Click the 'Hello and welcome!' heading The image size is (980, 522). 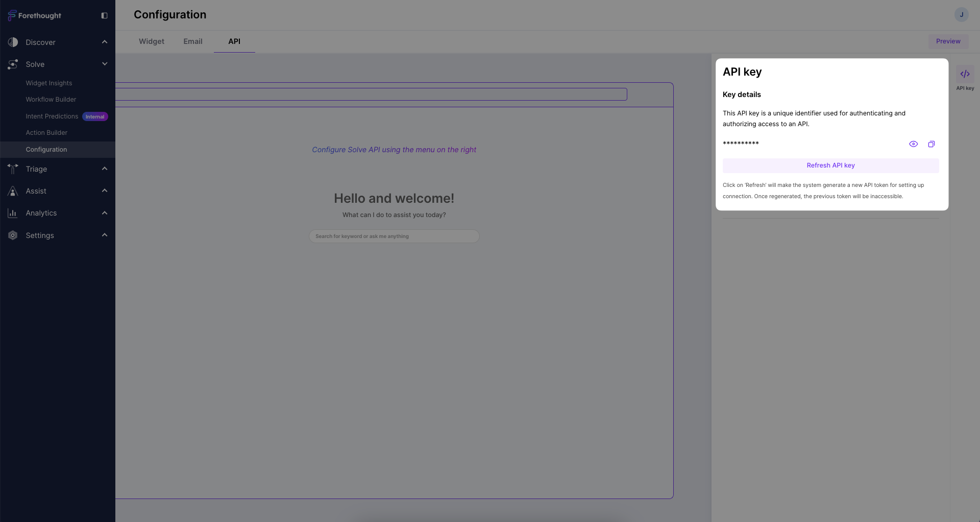pos(394,198)
